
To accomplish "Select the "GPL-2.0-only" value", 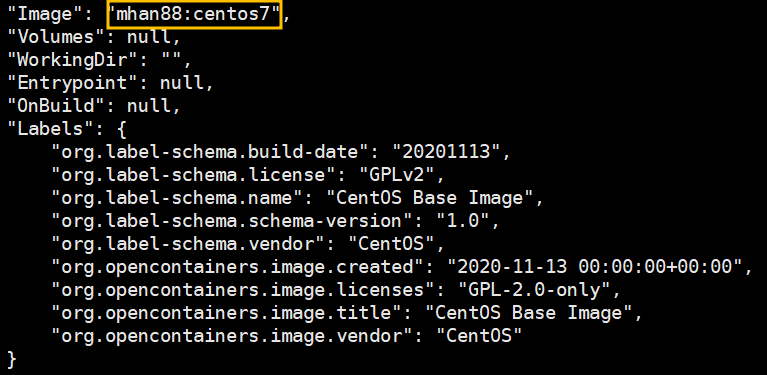I will click(x=534, y=290).
